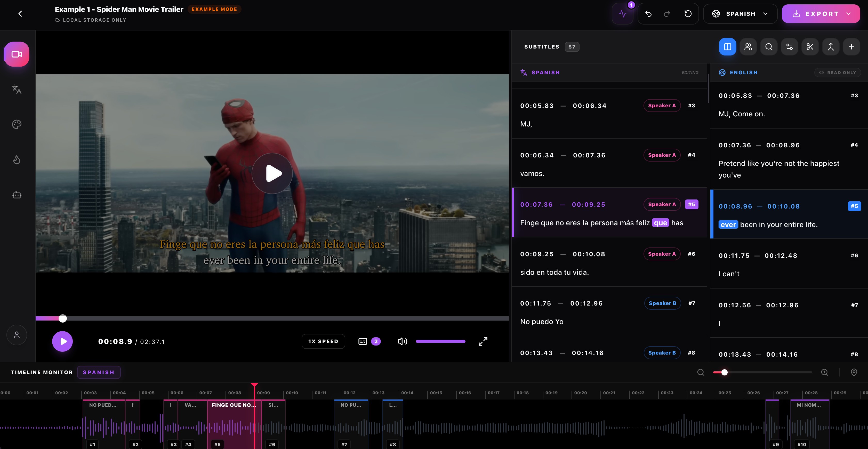The width and height of the screenshot is (868, 449).
Task: Search within the subtitles
Action: click(769, 46)
